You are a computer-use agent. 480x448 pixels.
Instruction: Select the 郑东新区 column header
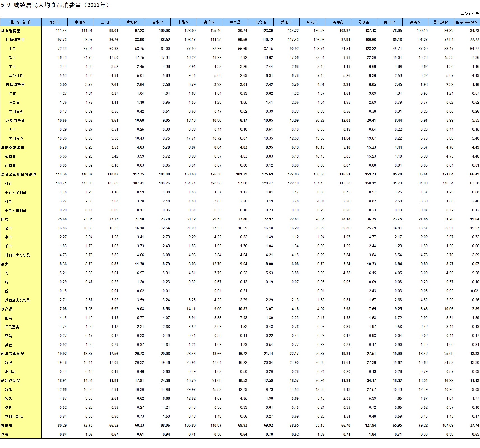441,22
